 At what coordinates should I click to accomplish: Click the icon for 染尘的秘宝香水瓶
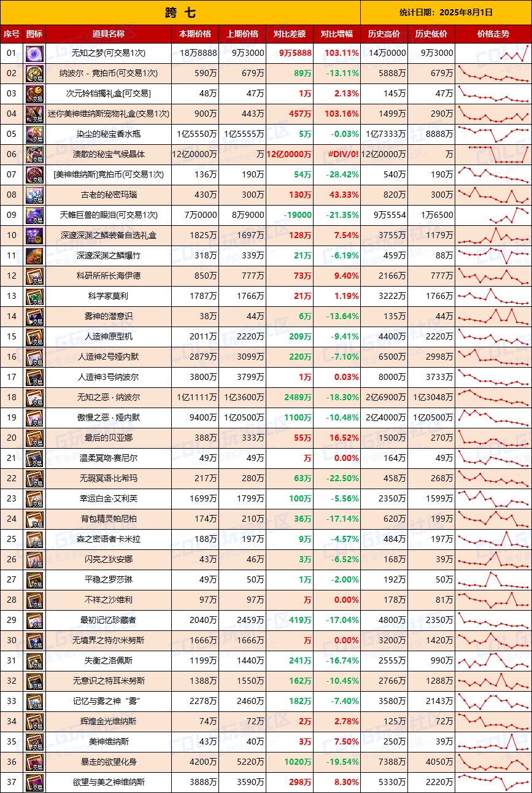pos(34,134)
